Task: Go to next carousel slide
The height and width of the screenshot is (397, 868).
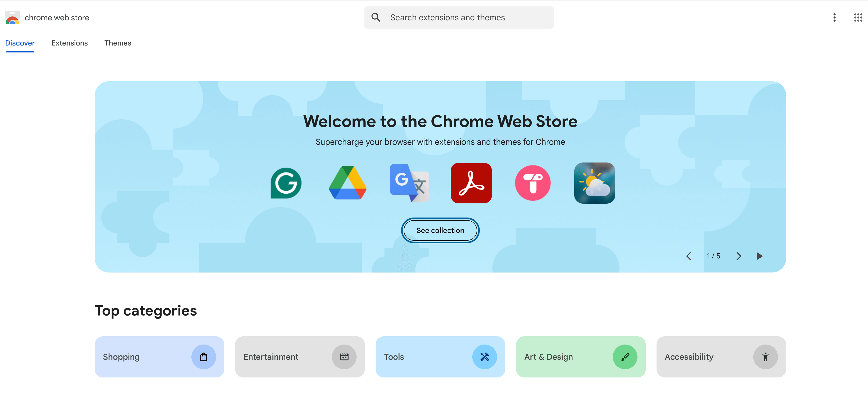Action: 739,256
